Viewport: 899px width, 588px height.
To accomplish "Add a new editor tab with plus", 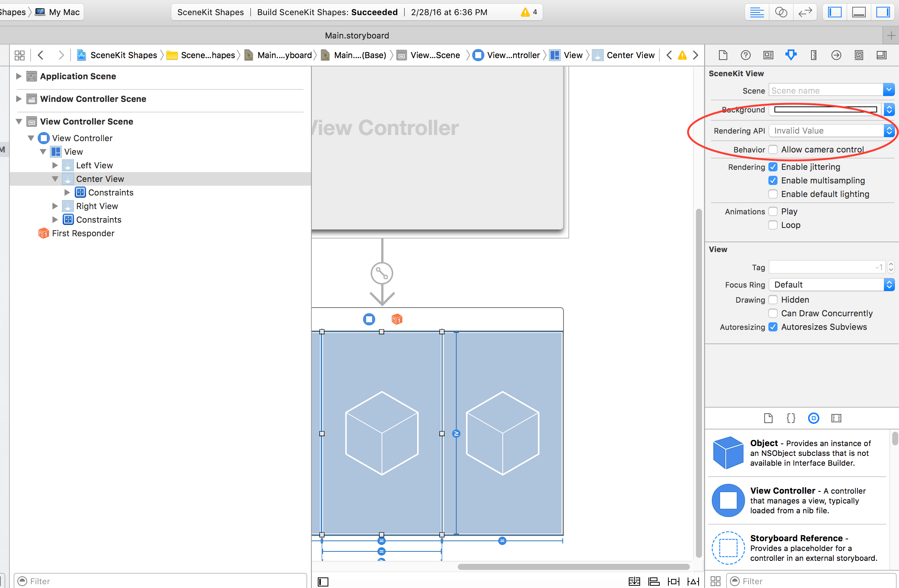I will pyautogui.click(x=891, y=35).
